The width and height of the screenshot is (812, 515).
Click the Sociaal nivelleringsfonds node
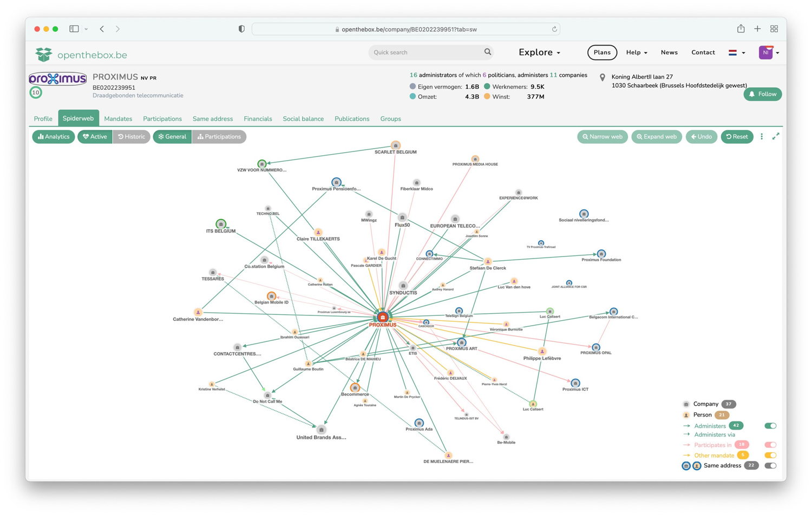584,214
